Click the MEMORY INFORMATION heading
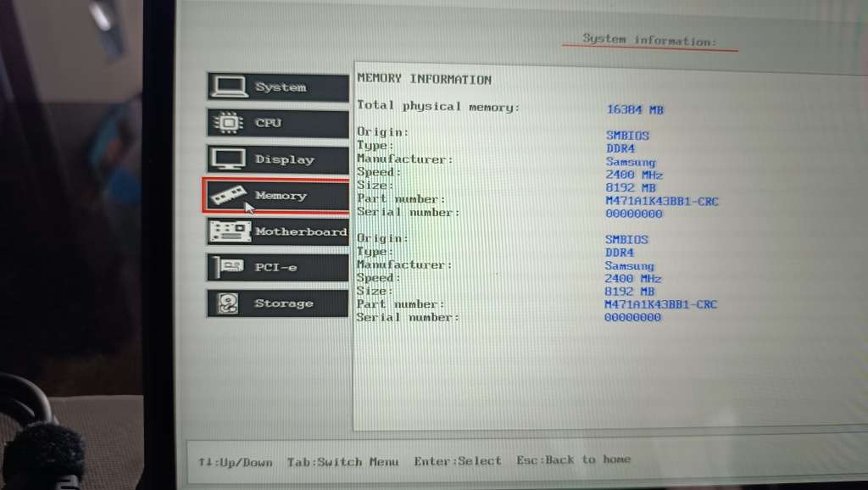 click(x=424, y=80)
